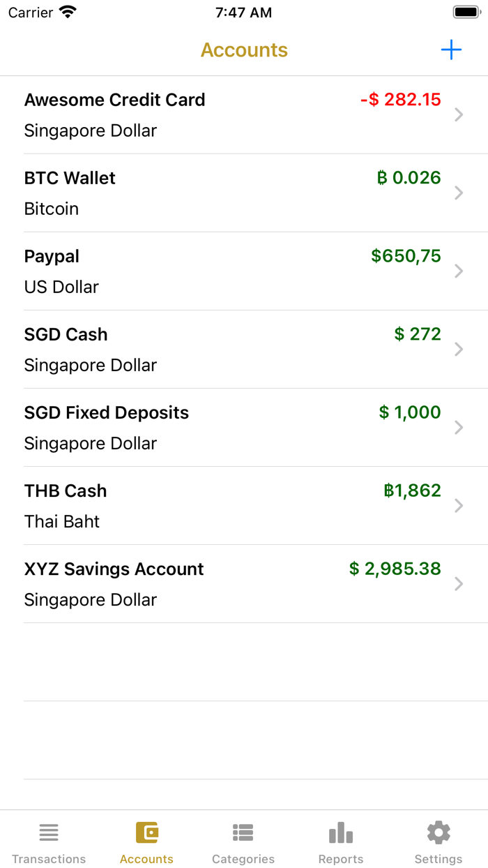View Reports via the bar chart icon
This screenshot has height=868, width=488.
340,832
